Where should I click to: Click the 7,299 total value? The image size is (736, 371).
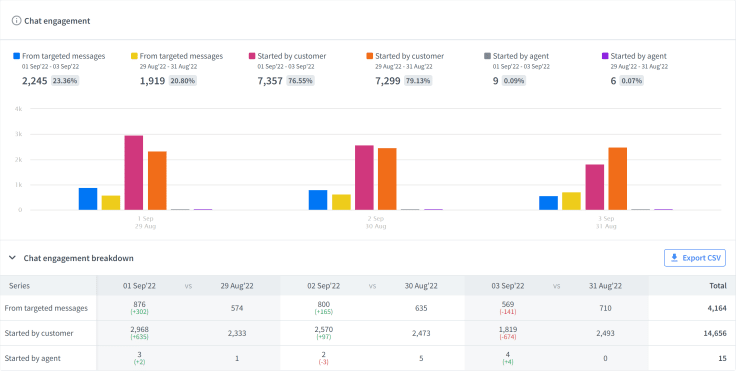[388, 81]
